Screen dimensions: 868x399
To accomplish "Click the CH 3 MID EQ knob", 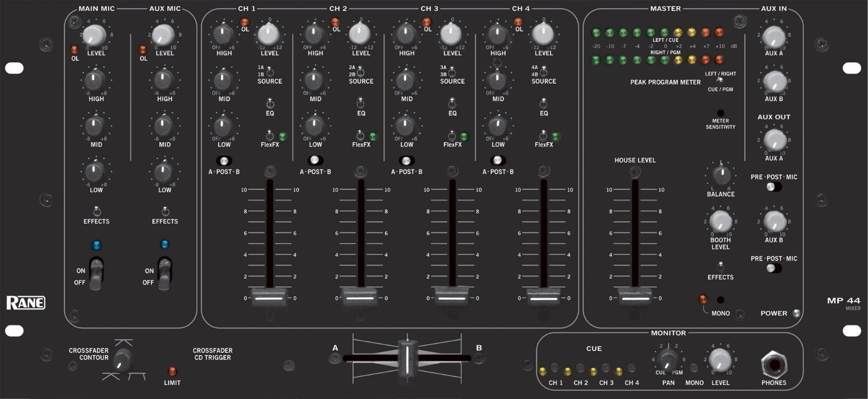I will (x=406, y=80).
